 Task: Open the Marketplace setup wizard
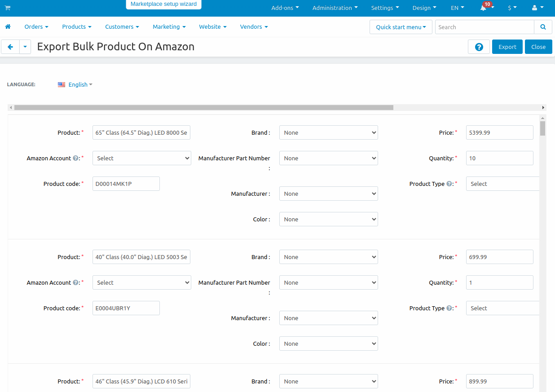pyautogui.click(x=163, y=4)
